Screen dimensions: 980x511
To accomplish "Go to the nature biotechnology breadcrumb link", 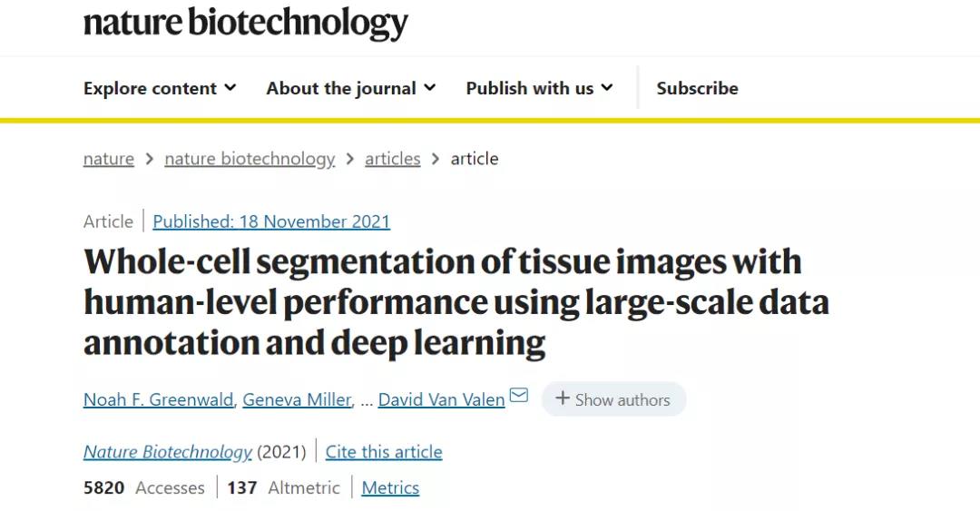I will click(x=250, y=159).
